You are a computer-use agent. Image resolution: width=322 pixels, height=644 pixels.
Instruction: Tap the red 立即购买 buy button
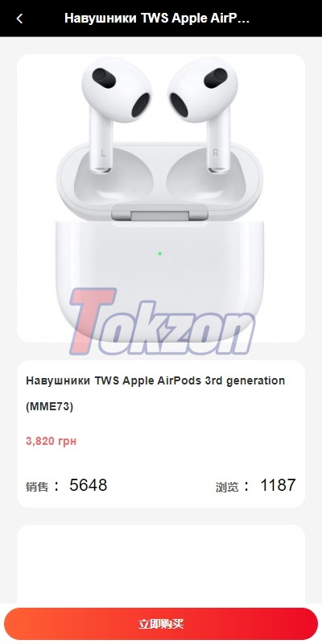coord(161,624)
